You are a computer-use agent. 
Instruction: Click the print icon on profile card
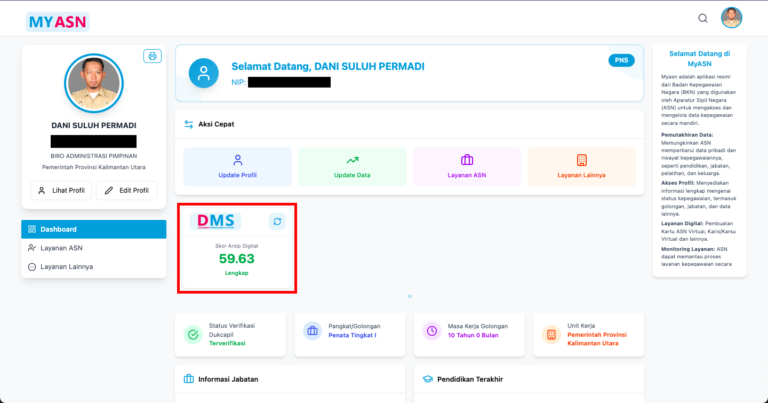coord(152,56)
